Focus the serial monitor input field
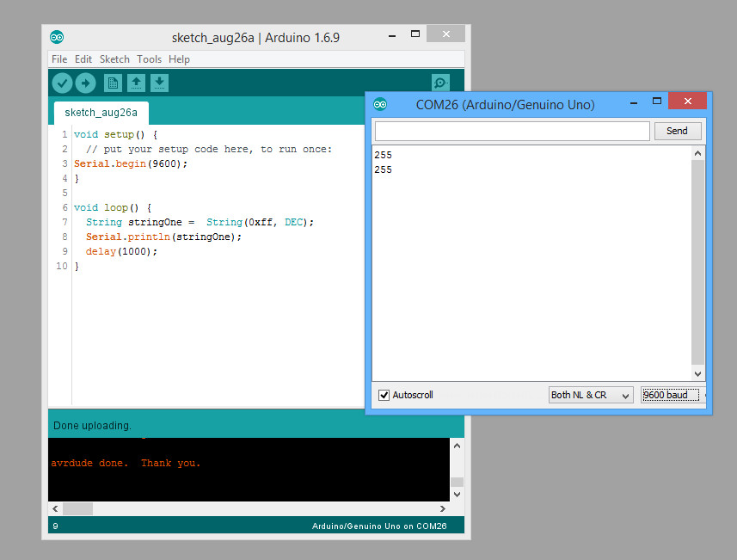 [x=513, y=131]
